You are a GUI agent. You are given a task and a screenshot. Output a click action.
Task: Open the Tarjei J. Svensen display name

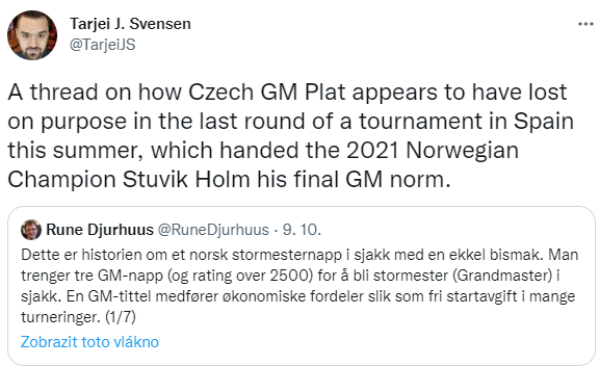[130, 24]
